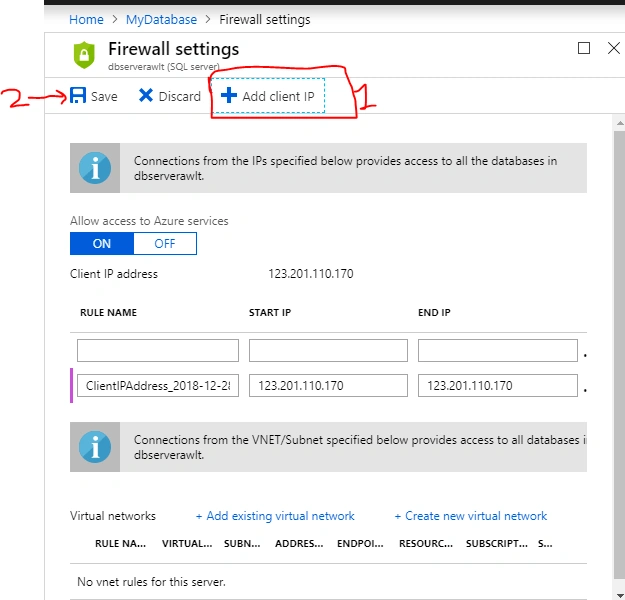Focus the empty end IP field
The width and height of the screenshot is (625, 600).
(497, 350)
